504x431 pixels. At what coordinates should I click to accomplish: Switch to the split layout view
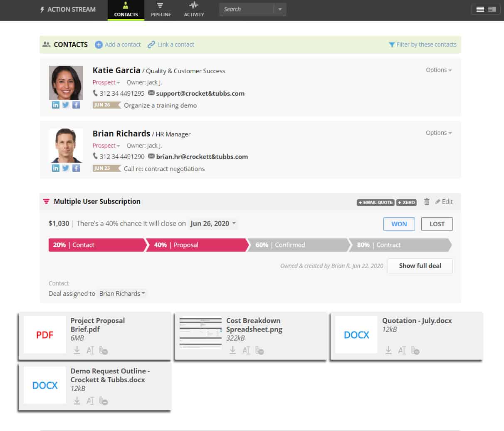pos(492,9)
